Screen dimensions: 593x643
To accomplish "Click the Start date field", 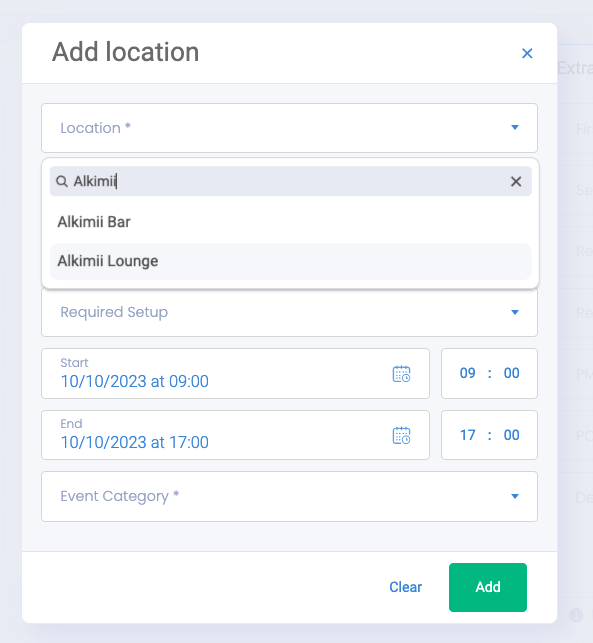I will click(235, 374).
